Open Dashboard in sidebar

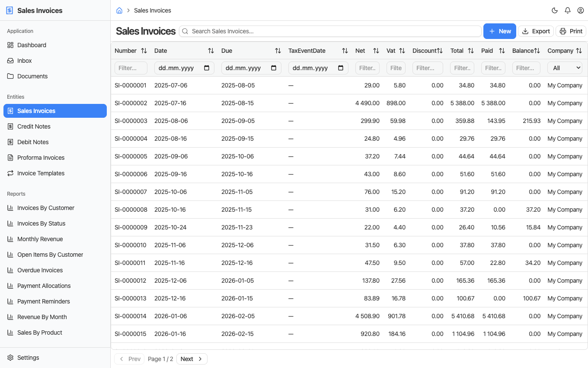55,45
